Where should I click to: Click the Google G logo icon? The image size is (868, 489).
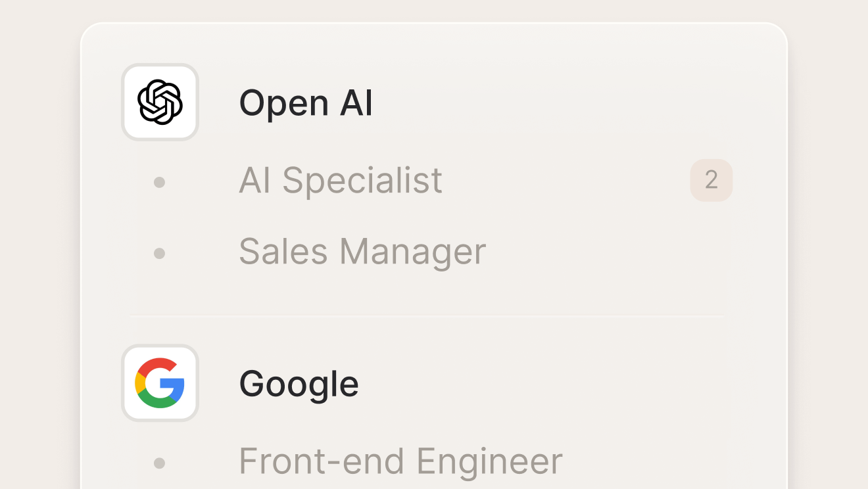(160, 383)
